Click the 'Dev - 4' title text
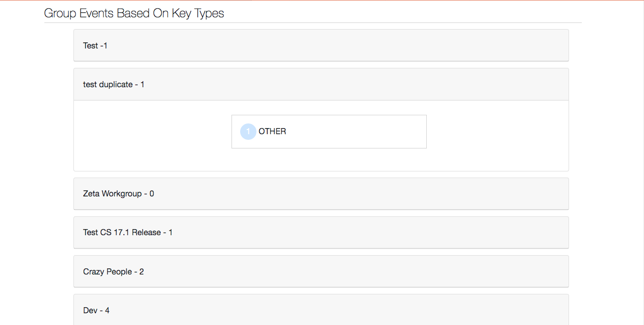 click(96, 310)
